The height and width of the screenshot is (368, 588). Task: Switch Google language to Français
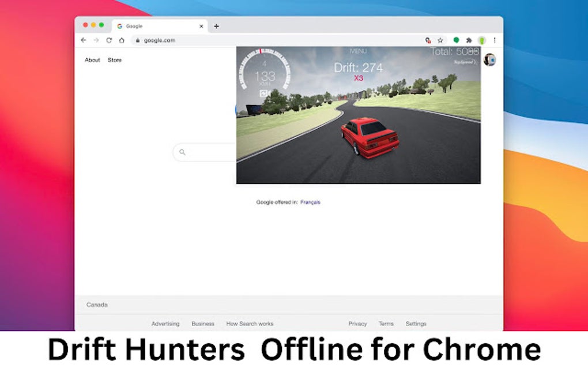click(311, 202)
